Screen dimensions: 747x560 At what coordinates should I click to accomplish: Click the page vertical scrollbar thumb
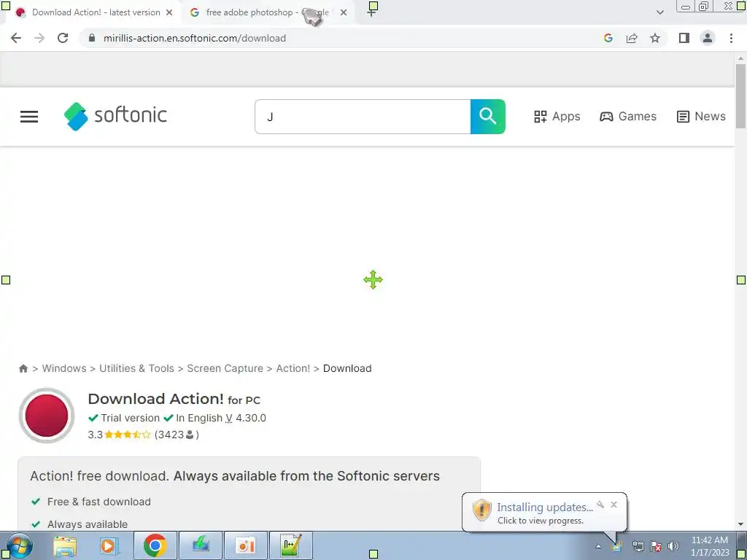pos(740,96)
